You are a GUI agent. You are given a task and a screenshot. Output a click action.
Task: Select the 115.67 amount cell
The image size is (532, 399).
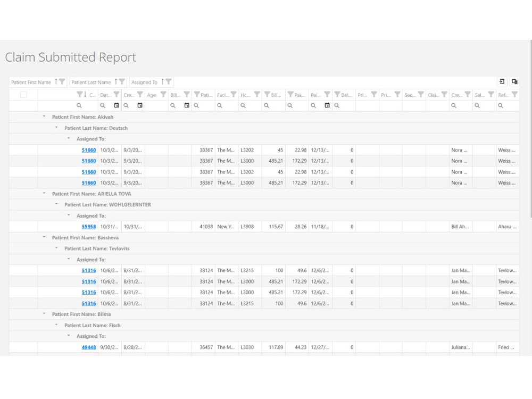[x=273, y=227]
